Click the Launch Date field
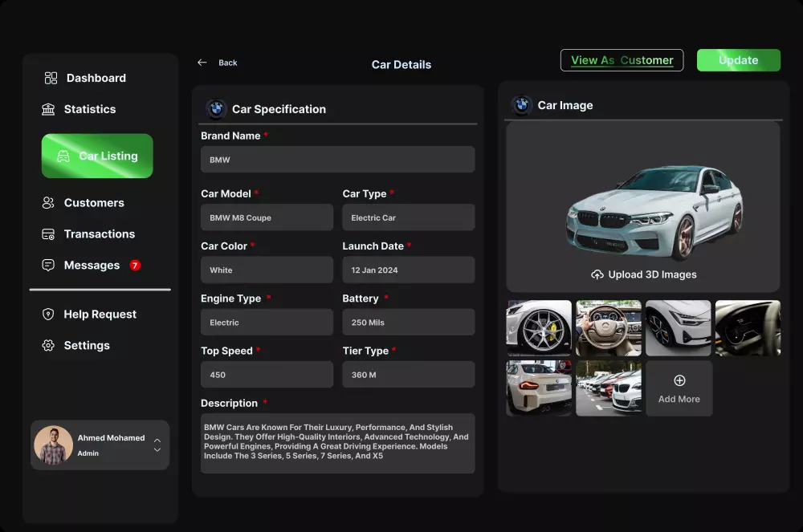Viewport: 803px width, 532px height. 409,270
